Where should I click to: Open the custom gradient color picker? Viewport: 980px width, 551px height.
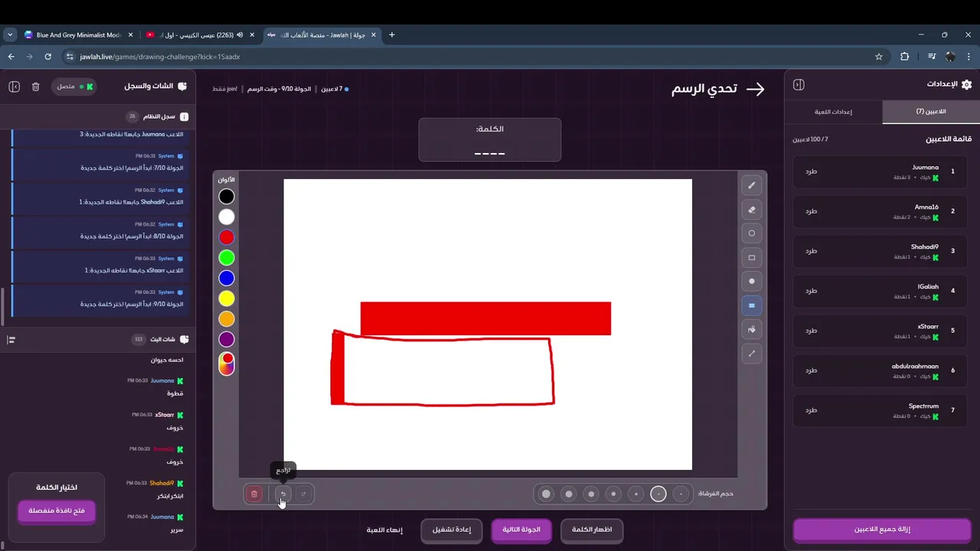227,364
